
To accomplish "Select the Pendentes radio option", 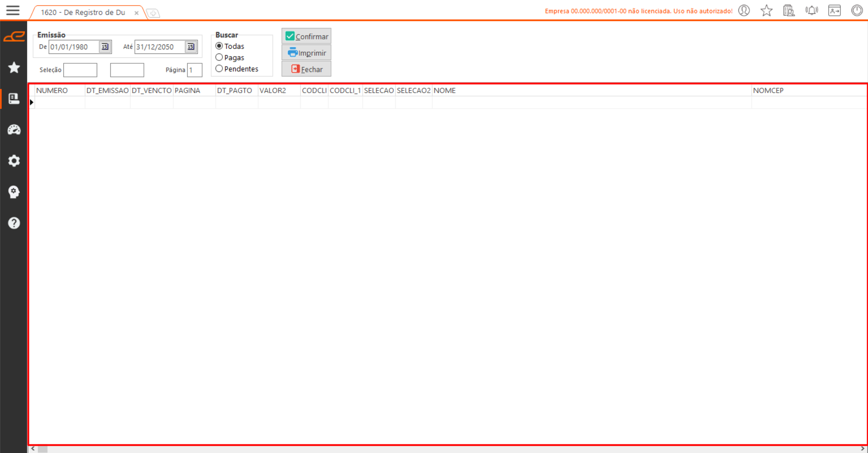I will pyautogui.click(x=219, y=69).
